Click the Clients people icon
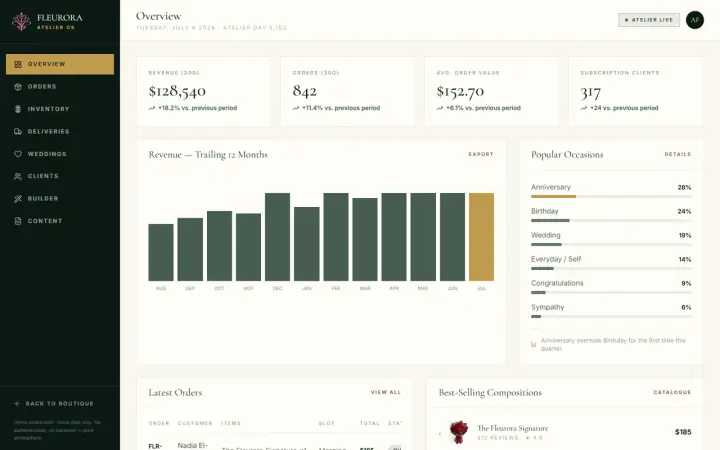The width and height of the screenshot is (720, 450). tap(18, 176)
